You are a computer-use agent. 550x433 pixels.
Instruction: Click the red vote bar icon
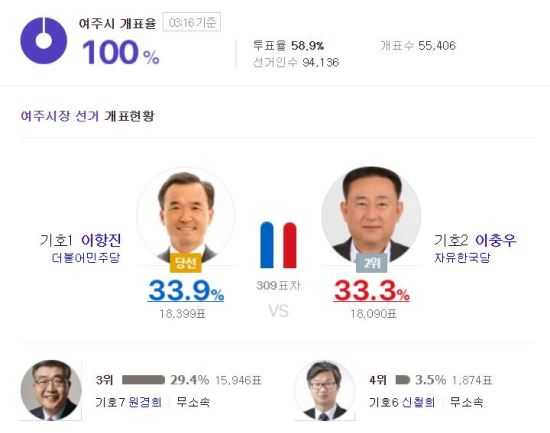[x=290, y=245]
